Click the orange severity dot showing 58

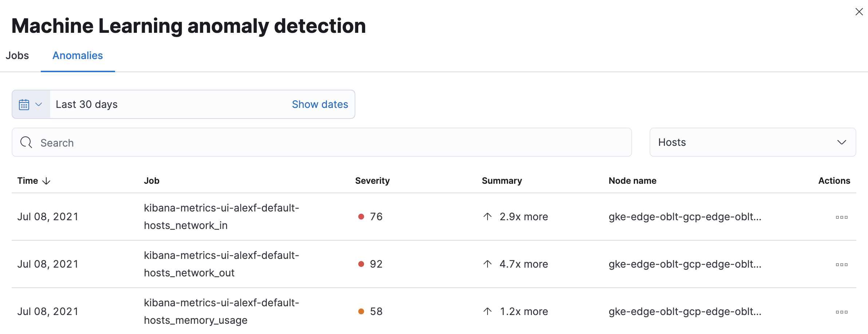pyautogui.click(x=361, y=311)
